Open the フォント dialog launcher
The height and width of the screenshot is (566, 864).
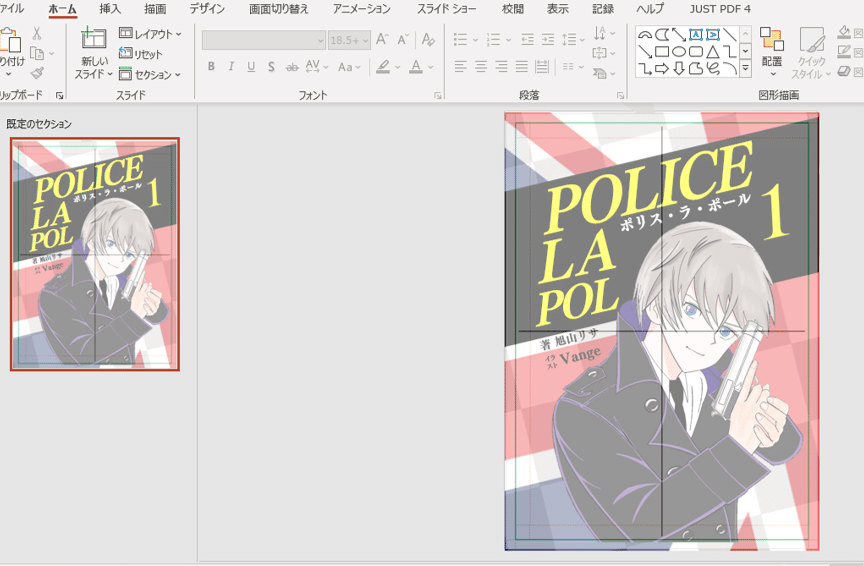[x=438, y=96]
